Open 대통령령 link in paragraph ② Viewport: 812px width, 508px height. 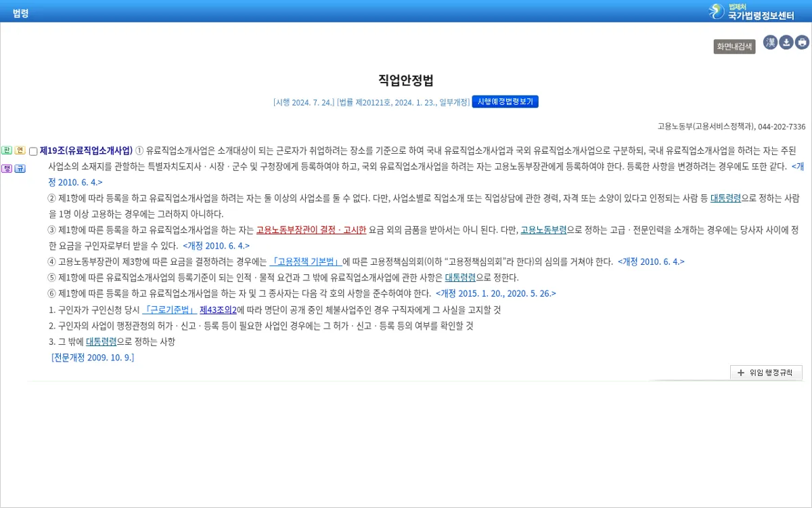point(726,198)
